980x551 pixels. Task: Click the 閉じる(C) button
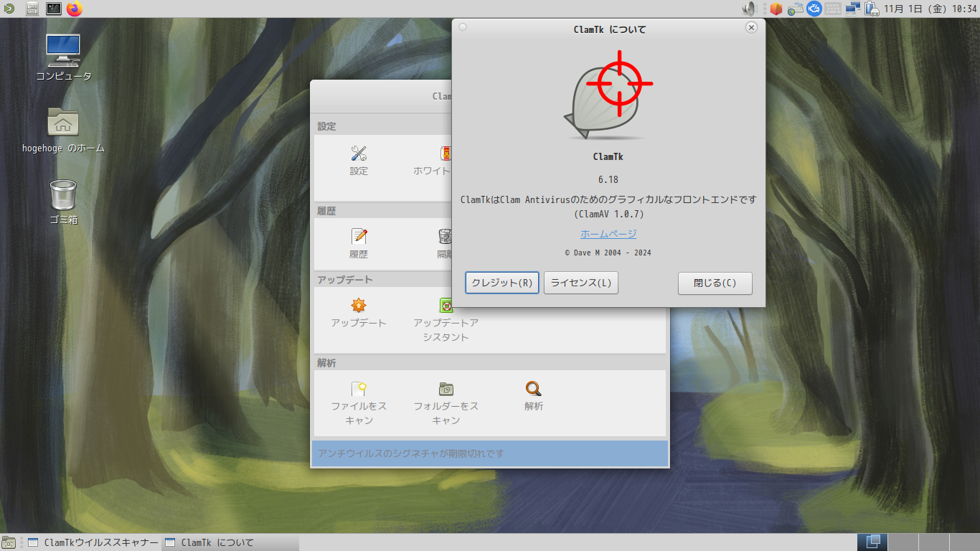click(x=715, y=283)
